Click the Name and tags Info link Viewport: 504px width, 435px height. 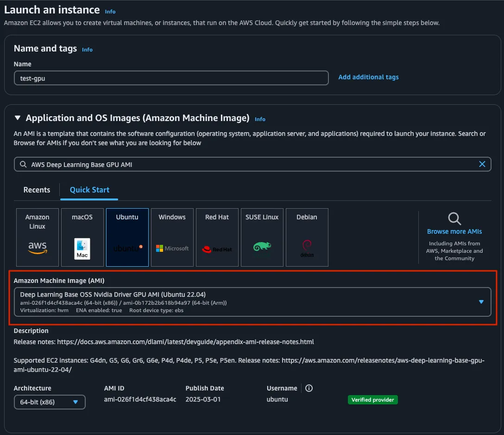pyautogui.click(x=87, y=50)
